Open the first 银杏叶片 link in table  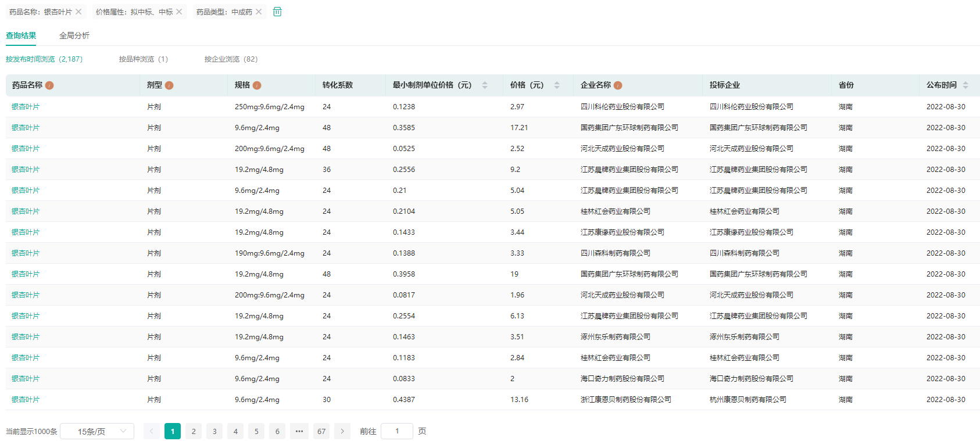(x=26, y=107)
